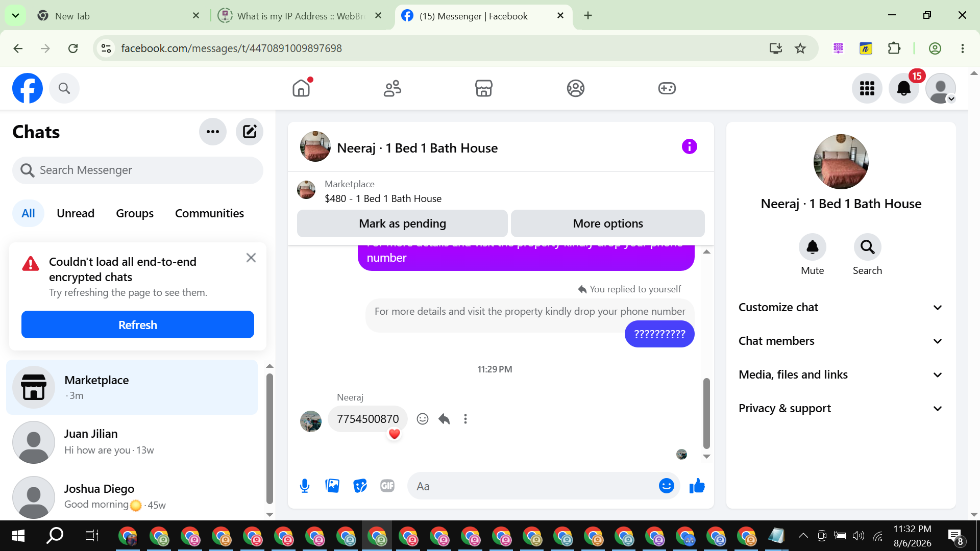980x551 pixels.
Task: Bookmark this page with the star
Action: click(x=800, y=48)
